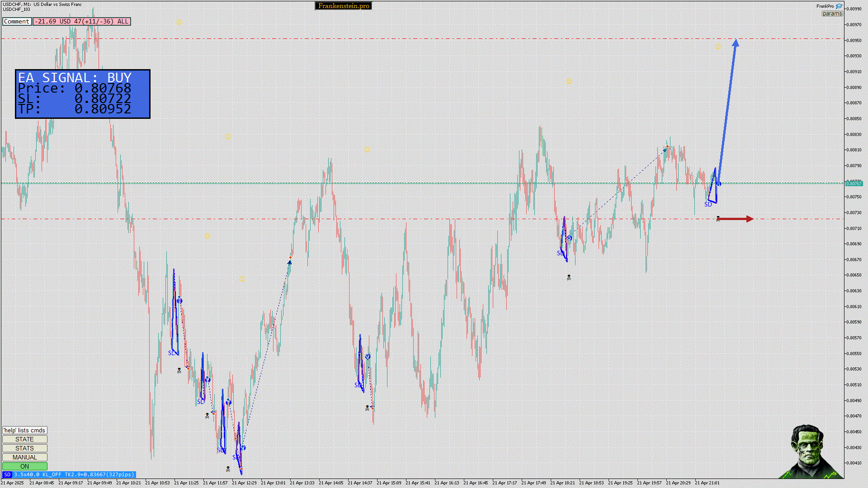Screen dimensions: 868x488
Task: Click the EA SIGNAL BUY info panel
Action: 83,94
